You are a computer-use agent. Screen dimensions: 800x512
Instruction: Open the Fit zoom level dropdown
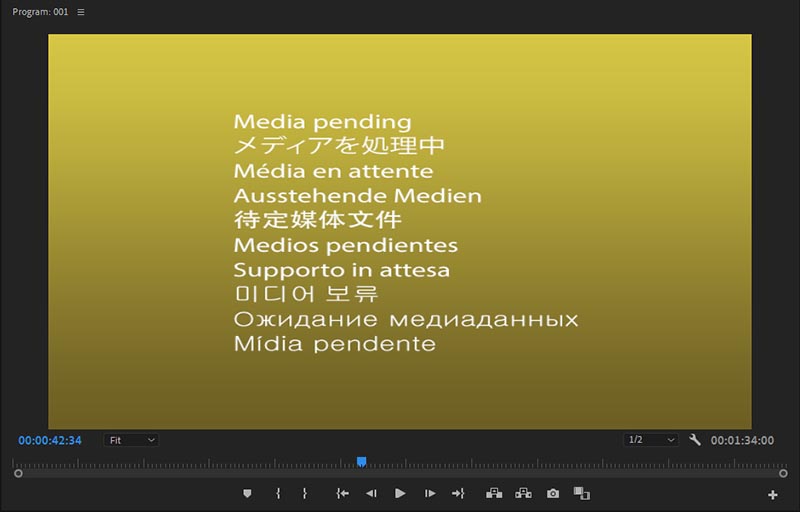tap(131, 440)
